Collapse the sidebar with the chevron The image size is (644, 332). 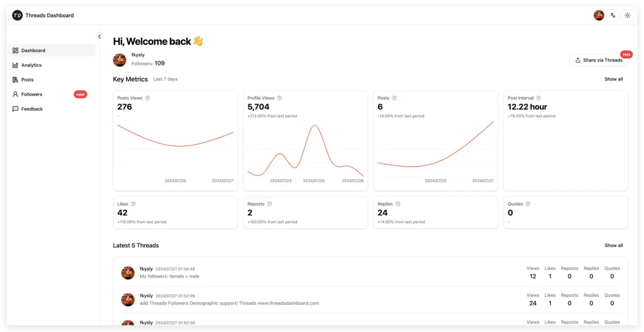pyautogui.click(x=99, y=36)
